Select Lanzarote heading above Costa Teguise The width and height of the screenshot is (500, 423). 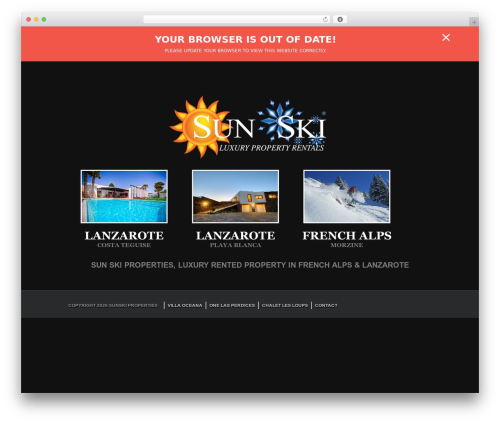click(x=124, y=236)
